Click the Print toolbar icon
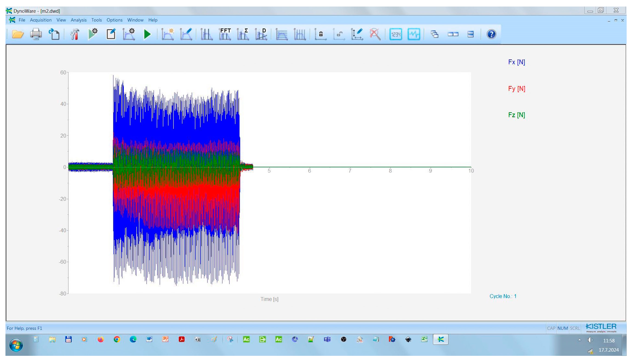 coord(36,34)
